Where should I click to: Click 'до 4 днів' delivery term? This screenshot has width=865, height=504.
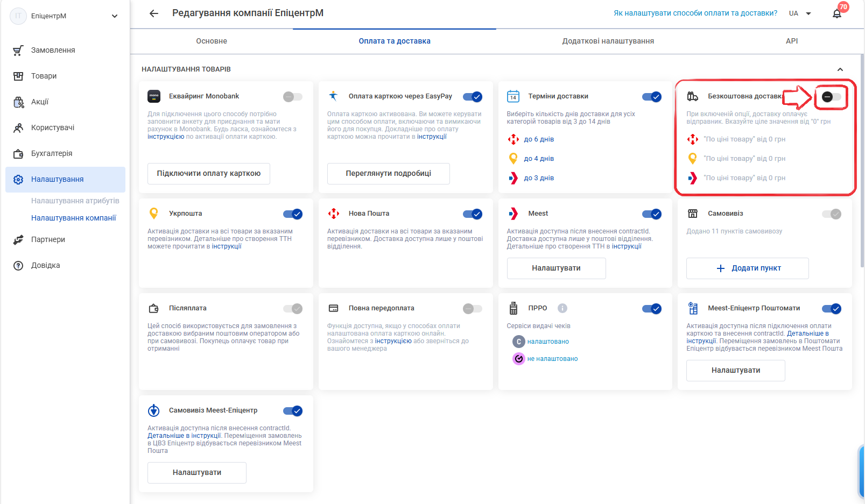539,159
